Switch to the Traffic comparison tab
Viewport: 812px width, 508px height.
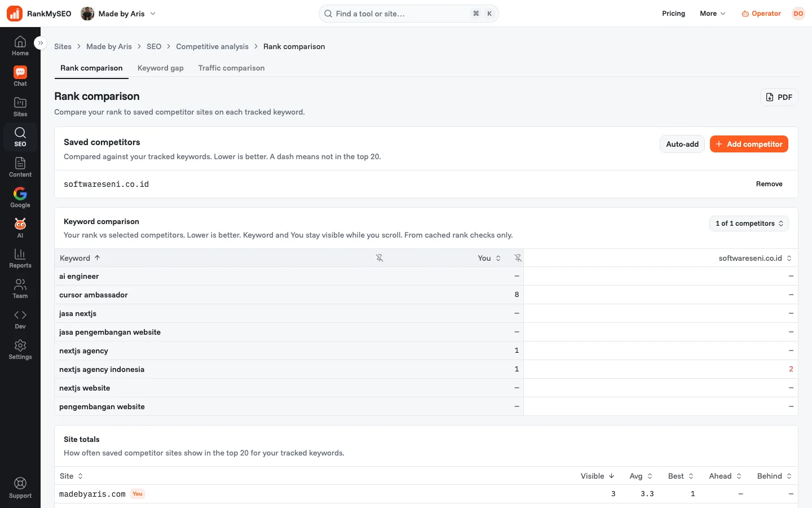pos(231,68)
